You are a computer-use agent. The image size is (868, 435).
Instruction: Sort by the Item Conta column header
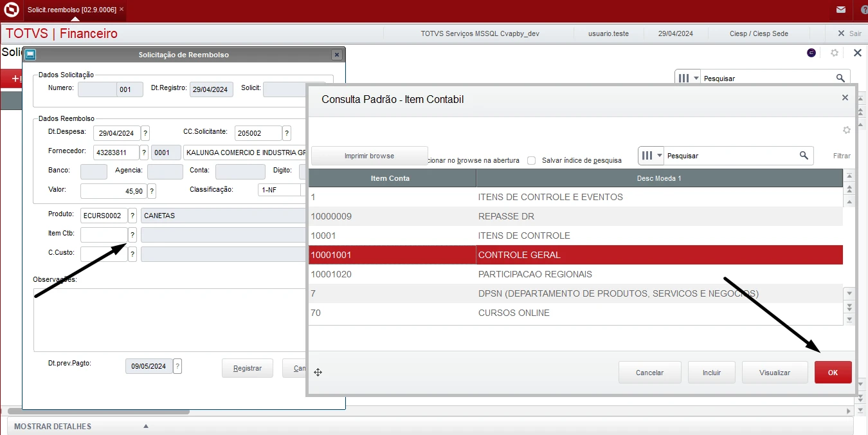392,178
